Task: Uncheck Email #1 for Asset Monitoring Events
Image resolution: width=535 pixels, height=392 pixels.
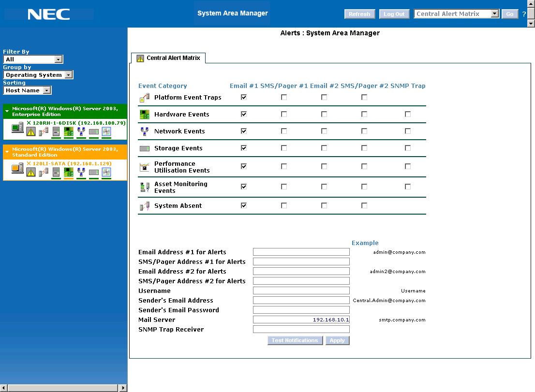Action: tap(244, 187)
